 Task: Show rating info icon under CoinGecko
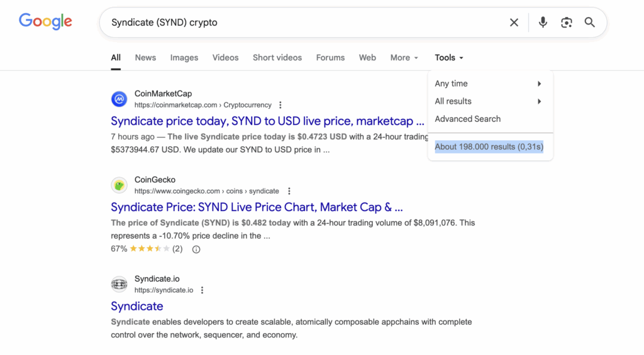point(196,249)
